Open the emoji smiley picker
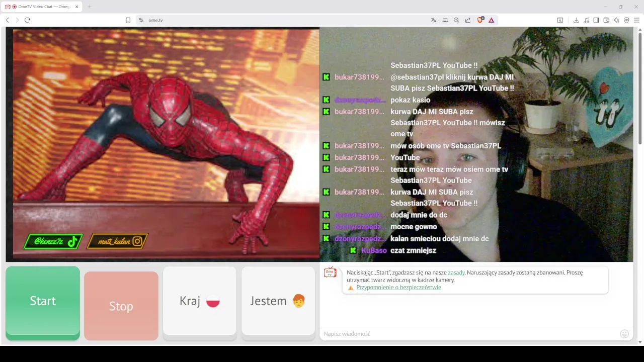644x362 pixels. pos(624,334)
